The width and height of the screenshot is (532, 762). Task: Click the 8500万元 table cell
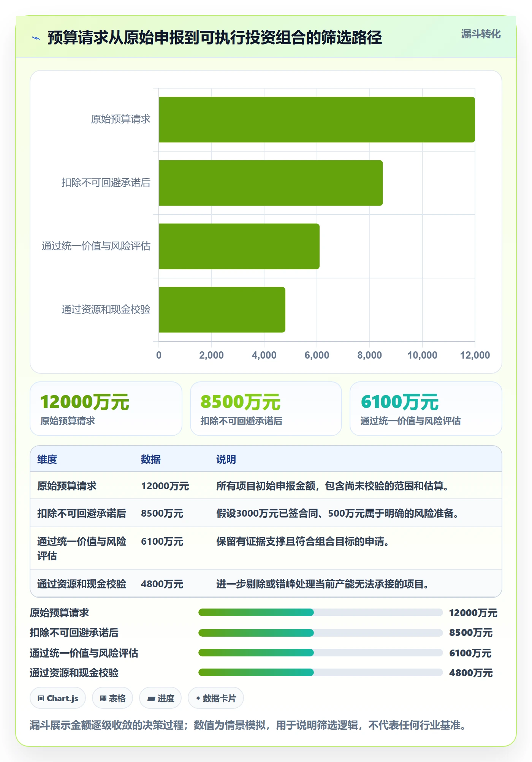click(x=162, y=513)
